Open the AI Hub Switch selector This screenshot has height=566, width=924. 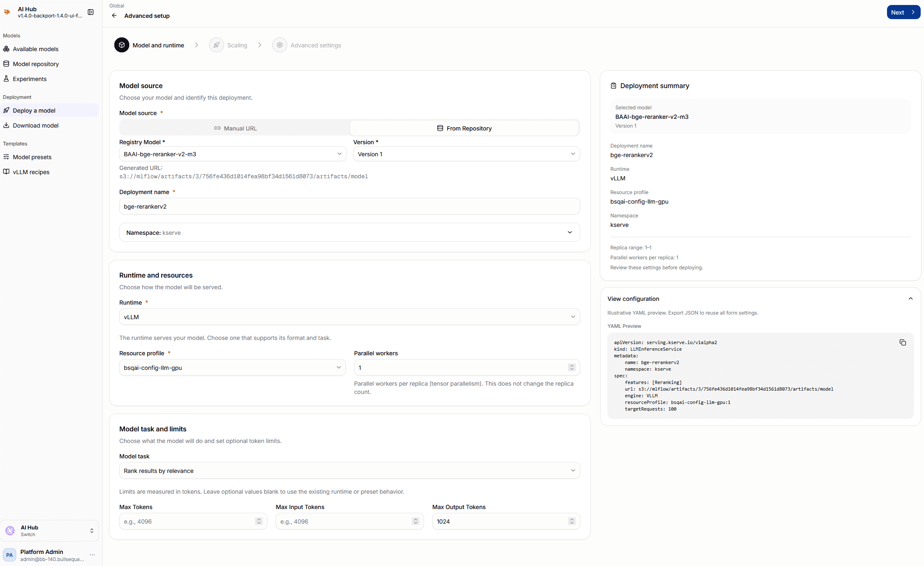[x=49, y=531]
